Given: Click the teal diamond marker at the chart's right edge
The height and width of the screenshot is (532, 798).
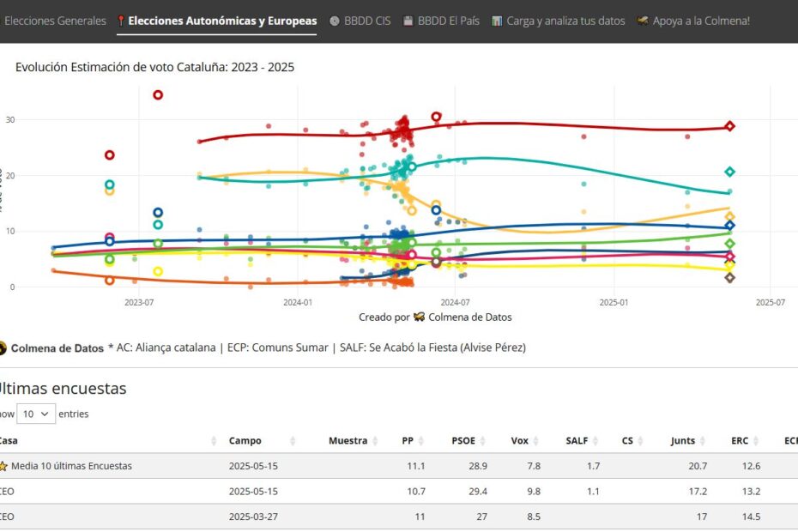Looking at the screenshot, I should (x=729, y=172).
